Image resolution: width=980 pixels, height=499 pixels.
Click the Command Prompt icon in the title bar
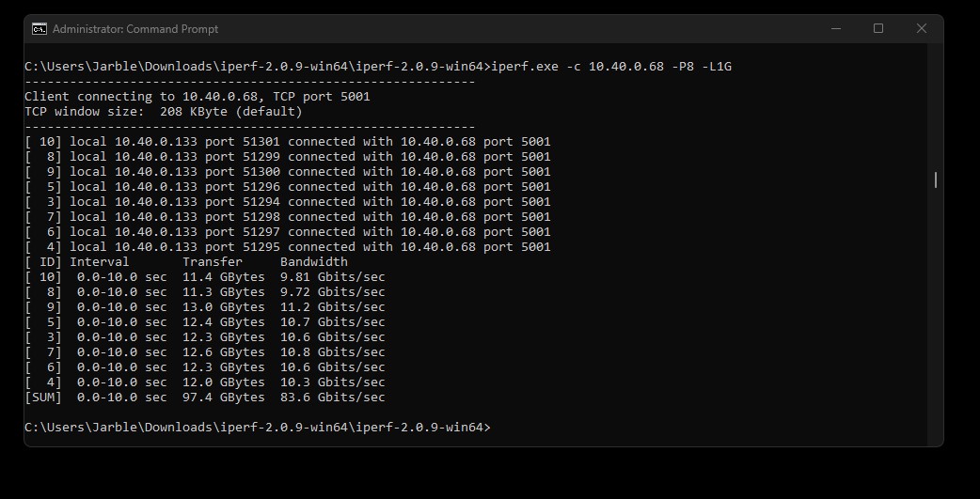pos(40,29)
